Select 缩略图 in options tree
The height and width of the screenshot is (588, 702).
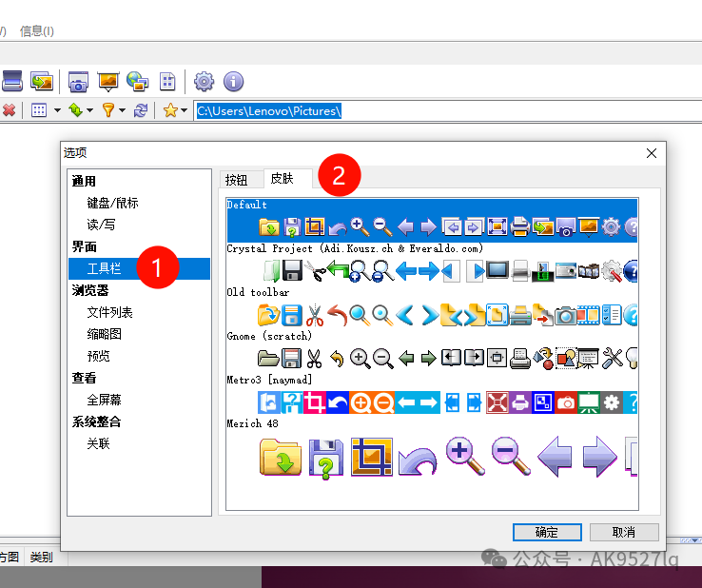tap(104, 334)
